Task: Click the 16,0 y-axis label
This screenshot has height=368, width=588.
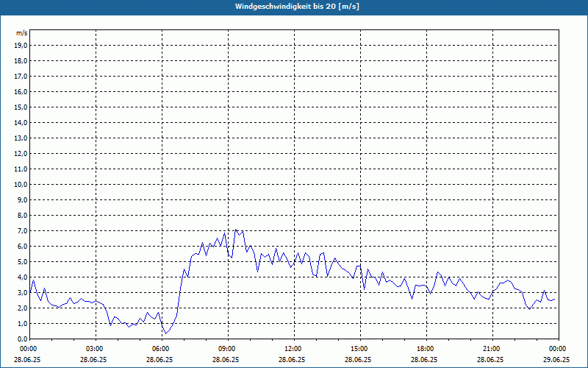Action: pos(21,91)
